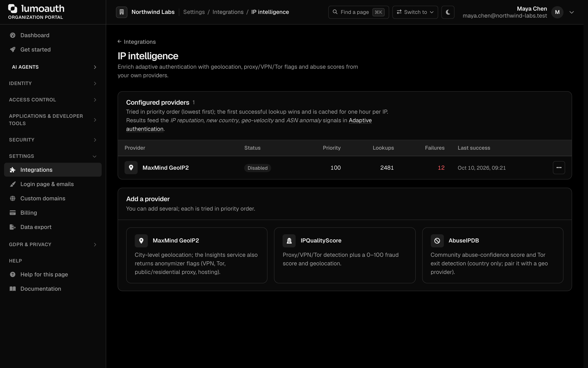Open the Billing page
588x368 pixels.
click(x=53, y=213)
